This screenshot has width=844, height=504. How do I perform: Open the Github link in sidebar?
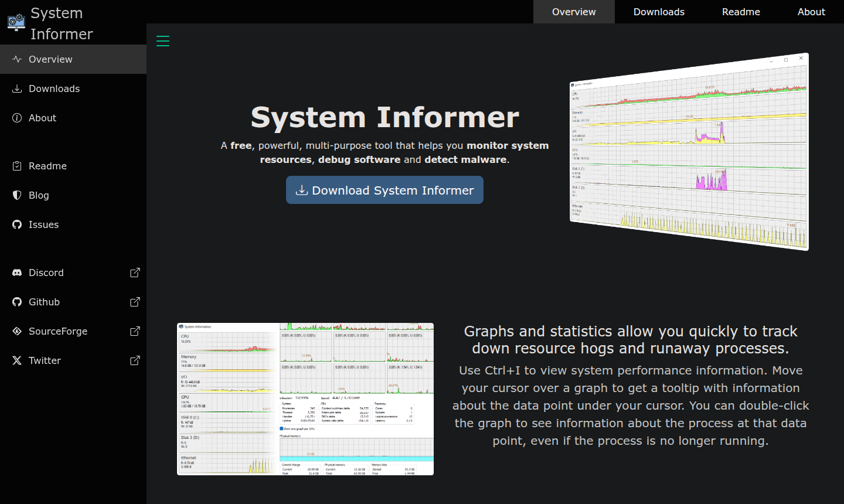tap(45, 302)
